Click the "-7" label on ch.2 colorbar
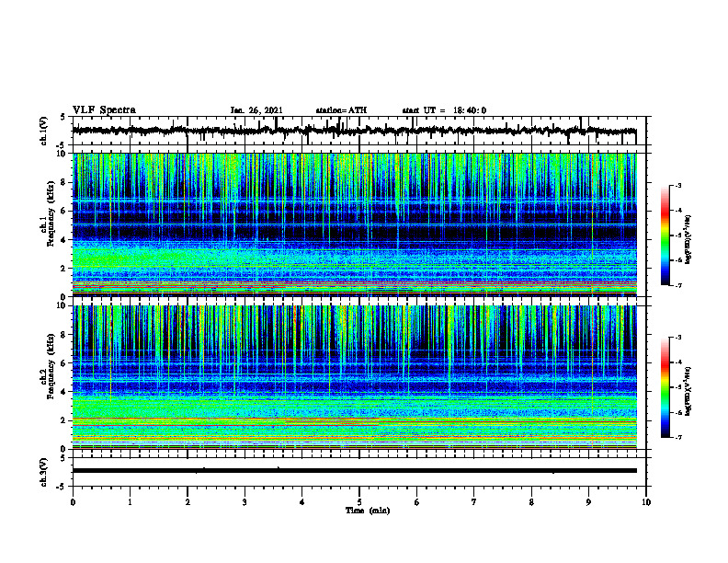The height and width of the screenshot is (563, 728). (x=677, y=437)
